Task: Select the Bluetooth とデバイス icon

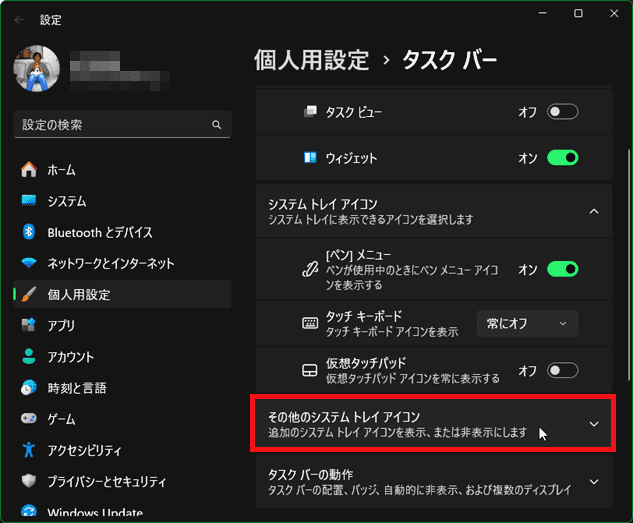Action: coord(29,232)
